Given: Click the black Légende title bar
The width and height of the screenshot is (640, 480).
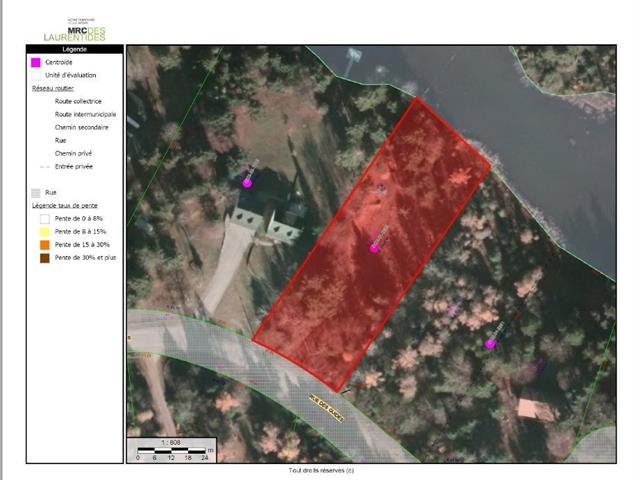Looking at the screenshot, I should [76, 48].
